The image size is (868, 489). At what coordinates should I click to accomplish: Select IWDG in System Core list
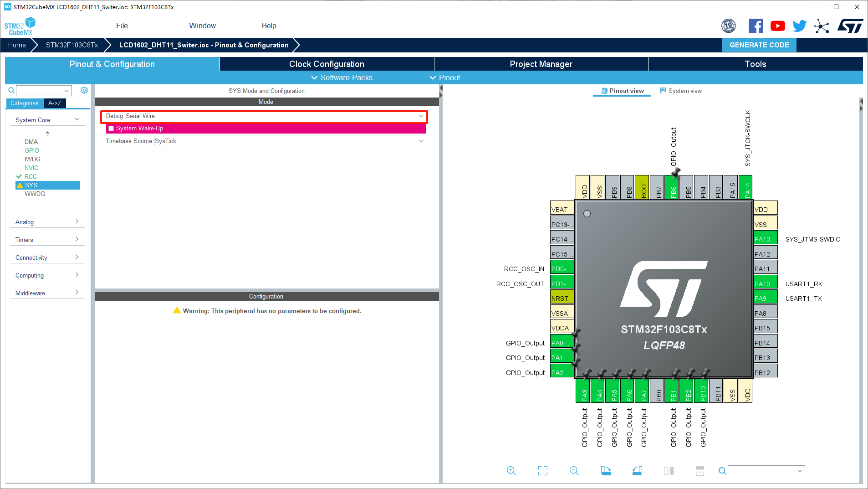click(x=32, y=159)
